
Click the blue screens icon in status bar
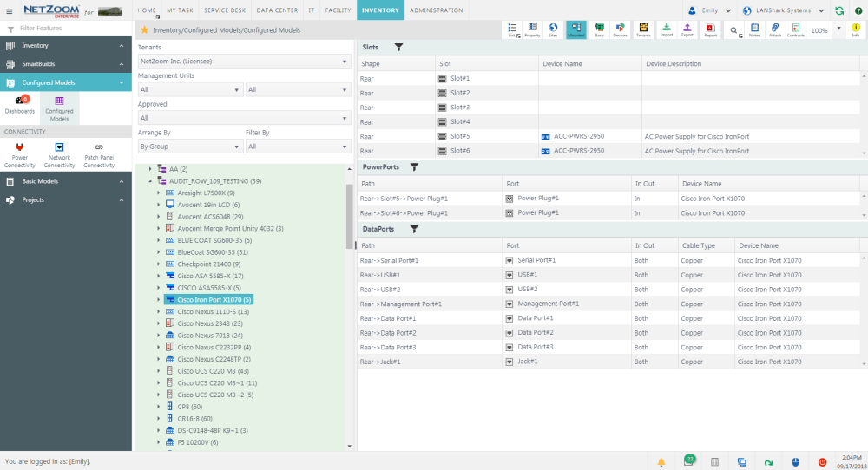(x=742, y=461)
